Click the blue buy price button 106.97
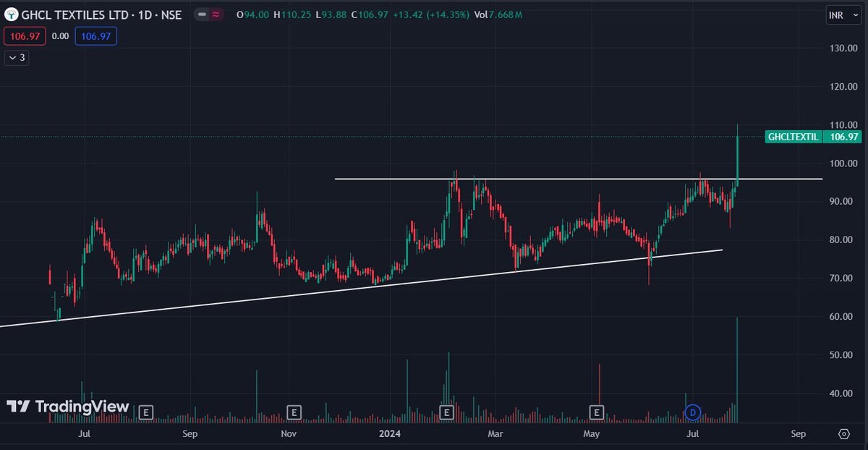 tap(97, 35)
